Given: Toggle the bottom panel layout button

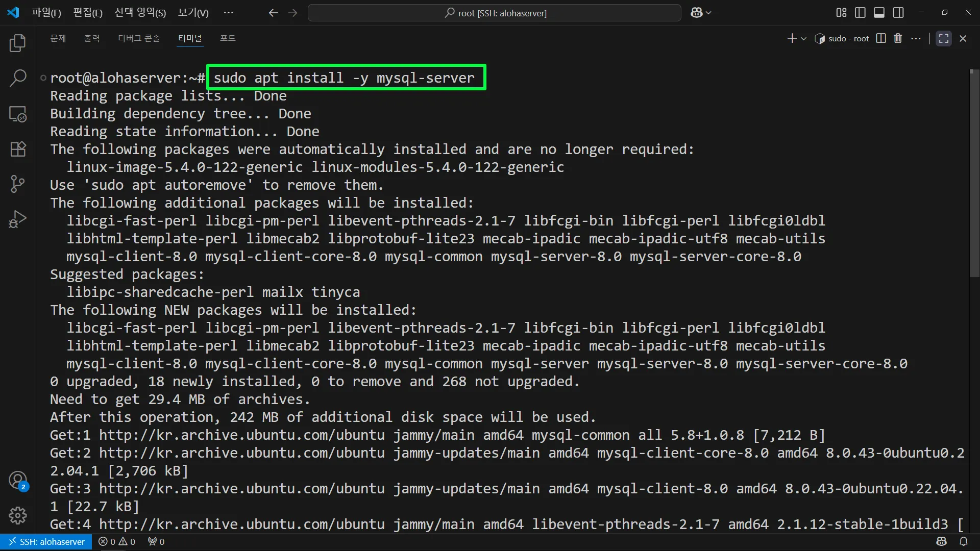Looking at the screenshot, I should (x=879, y=13).
